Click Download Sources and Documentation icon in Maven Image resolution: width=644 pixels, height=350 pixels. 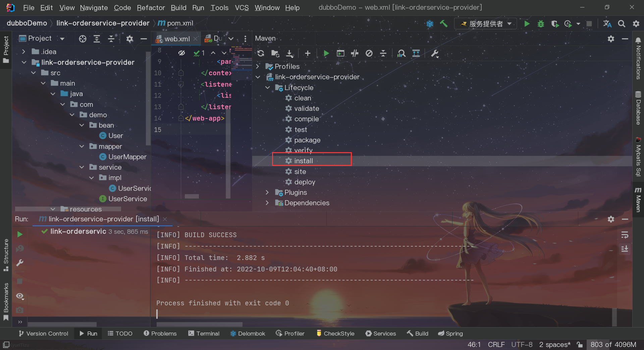point(289,53)
